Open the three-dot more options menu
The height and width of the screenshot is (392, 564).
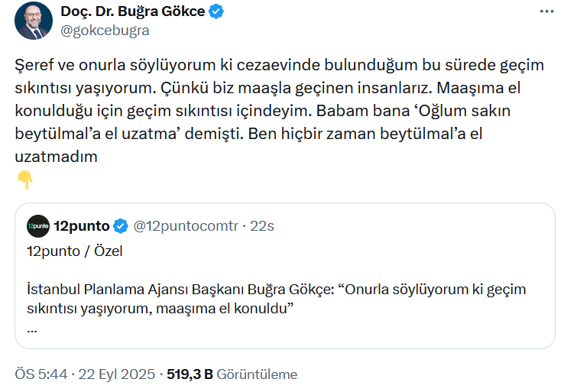pos(546,11)
